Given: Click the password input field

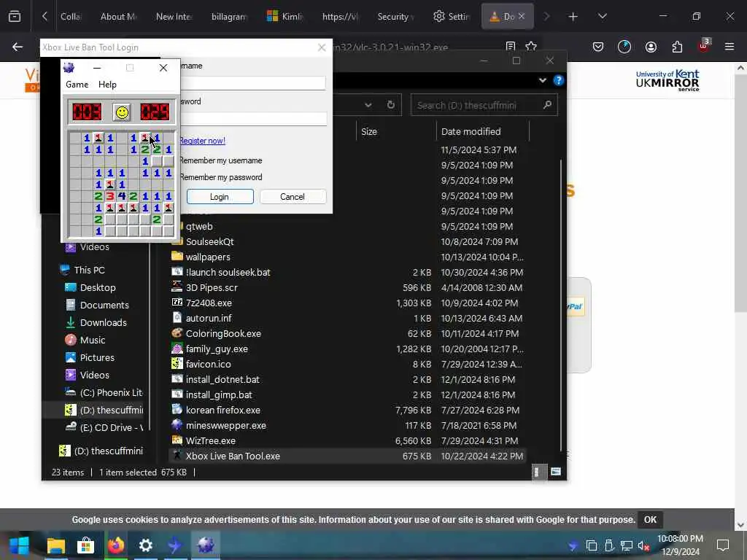Looking at the screenshot, I should [253, 119].
